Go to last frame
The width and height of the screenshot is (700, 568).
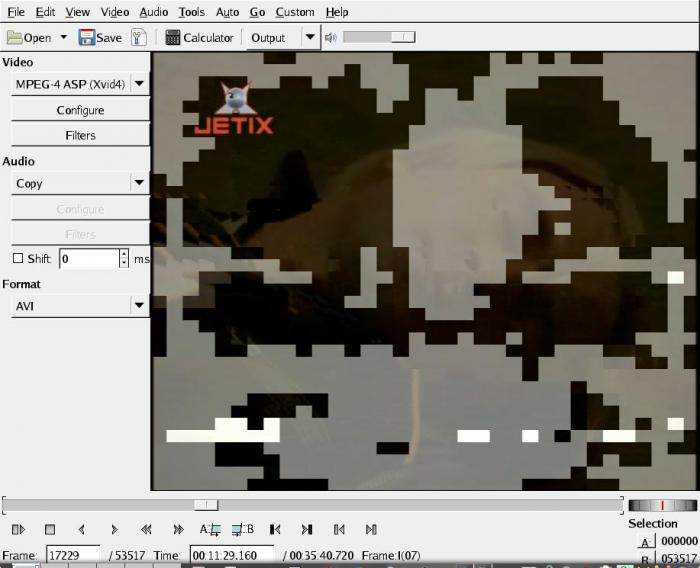pyautogui.click(x=371, y=530)
